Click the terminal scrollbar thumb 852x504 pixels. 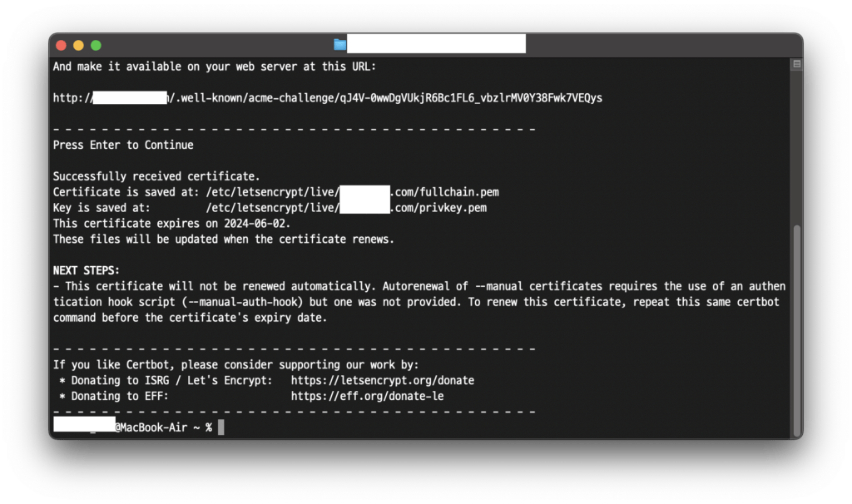(x=796, y=329)
